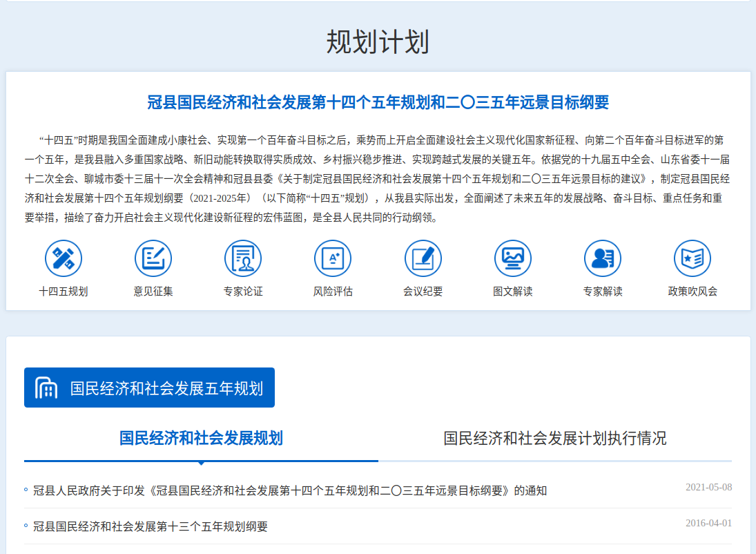
Task: Open the blue 第十四个五年规划 headline title
Action: pos(378,102)
